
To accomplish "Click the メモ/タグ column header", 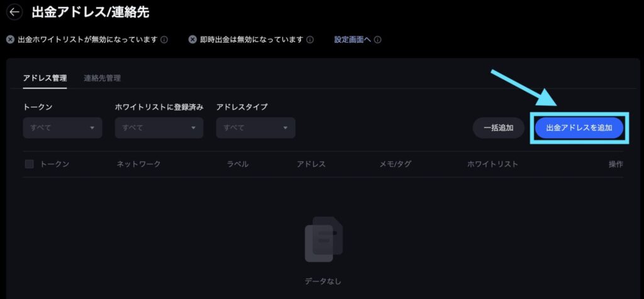I will (x=396, y=164).
